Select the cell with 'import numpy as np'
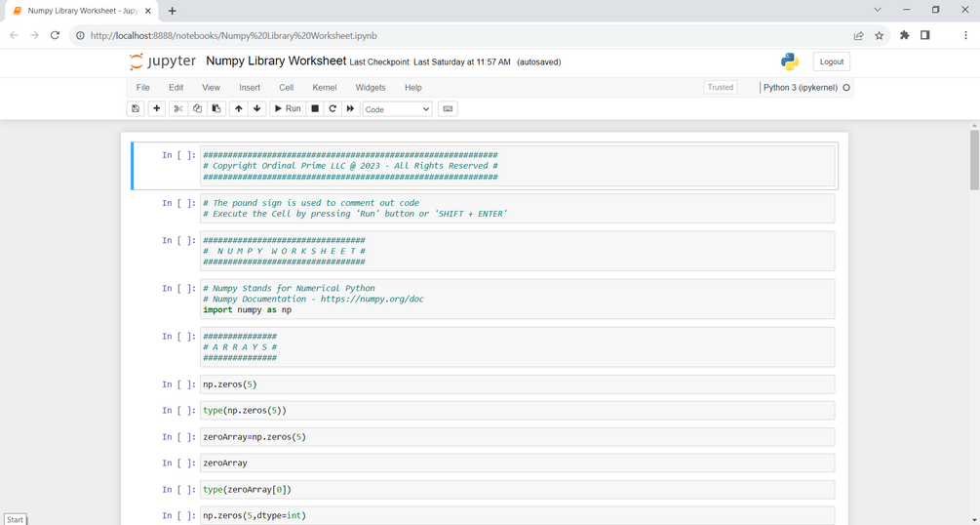This screenshot has width=980, height=525. [x=518, y=300]
